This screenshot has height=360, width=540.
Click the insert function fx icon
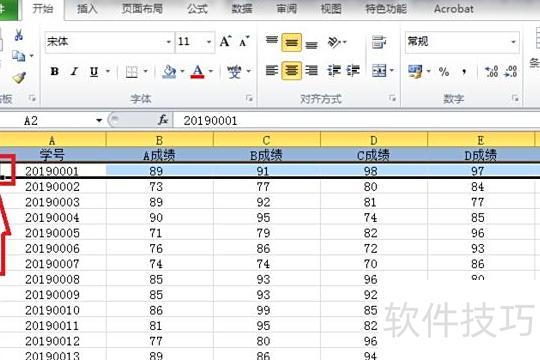tap(163, 120)
